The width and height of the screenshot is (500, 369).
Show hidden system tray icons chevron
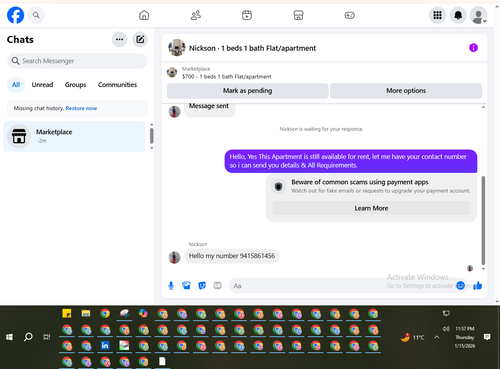pos(436,337)
